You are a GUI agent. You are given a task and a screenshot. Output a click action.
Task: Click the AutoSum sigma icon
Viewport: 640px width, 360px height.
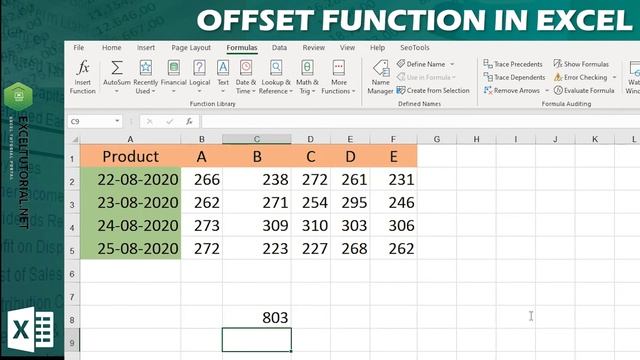point(117,68)
